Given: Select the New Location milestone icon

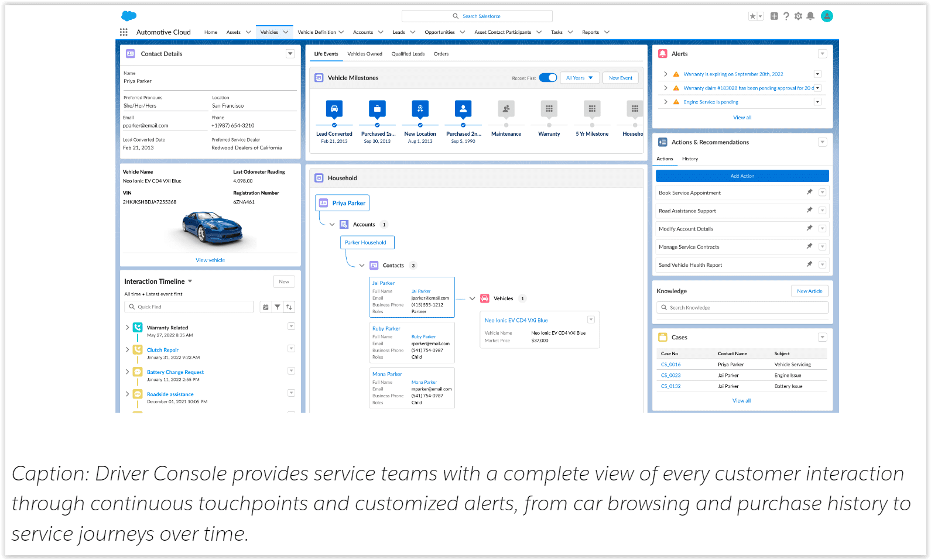Looking at the screenshot, I should pyautogui.click(x=420, y=108).
